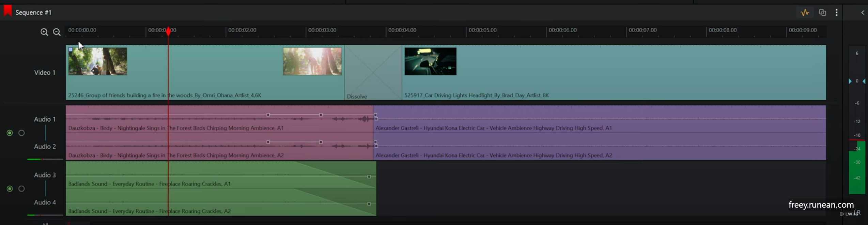Select the Sequence #1 title
The width and height of the screenshot is (868, 225).
tap(33, 12)
